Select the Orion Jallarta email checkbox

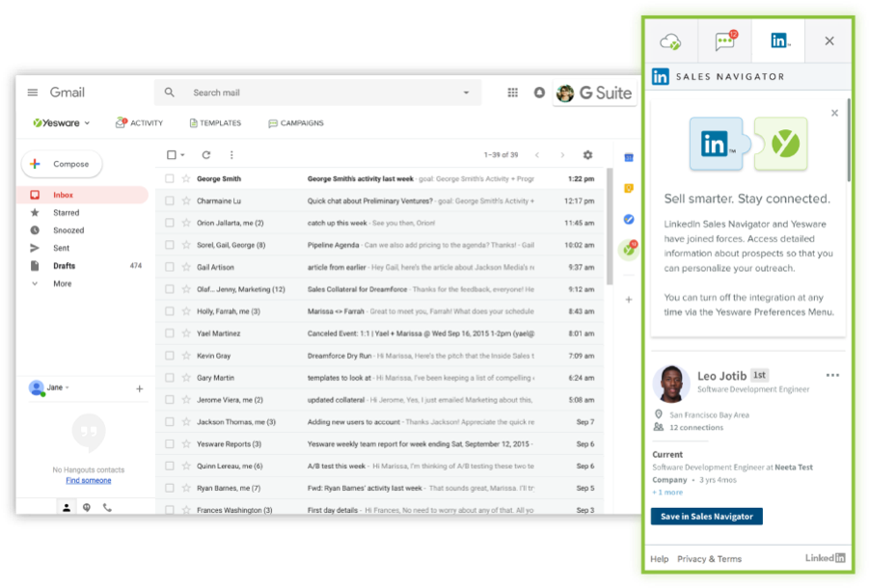[x=170, y=223]
